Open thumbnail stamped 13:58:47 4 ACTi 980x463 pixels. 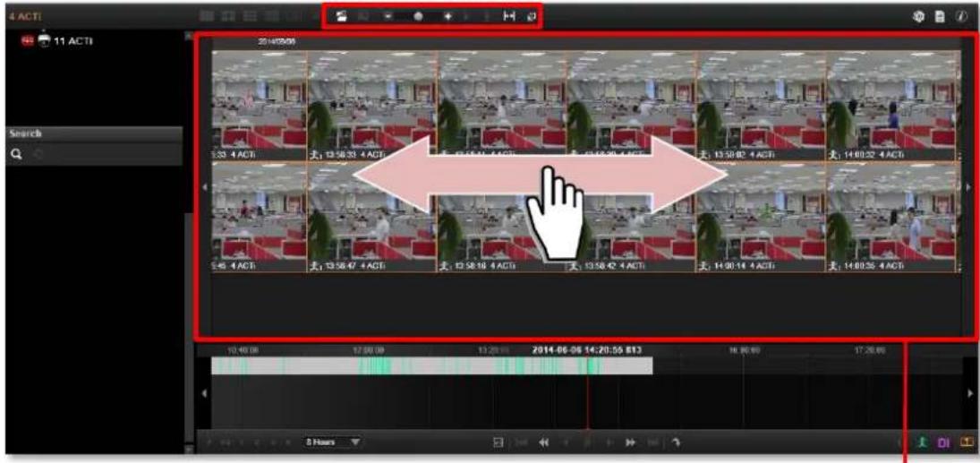(372, 217)
